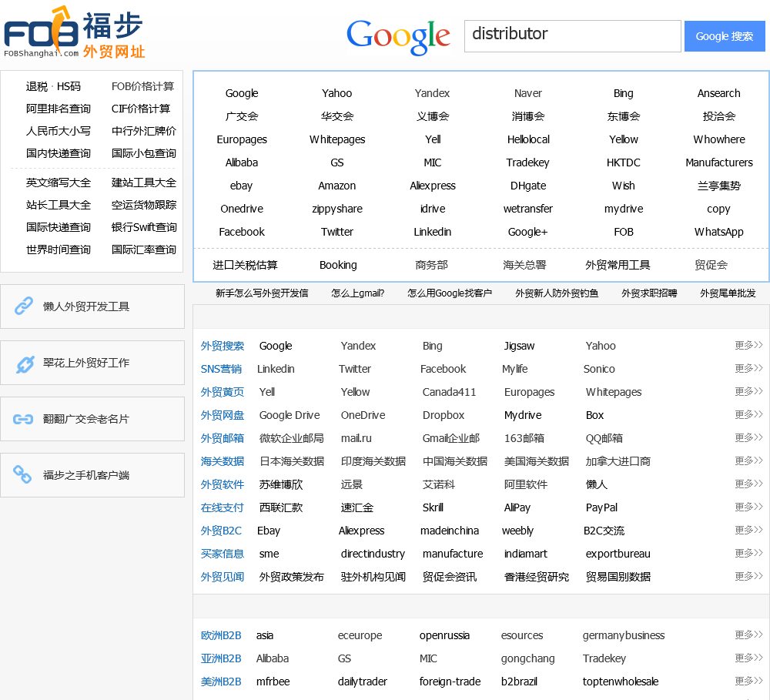Click wetransfer link

coord(528,209)
